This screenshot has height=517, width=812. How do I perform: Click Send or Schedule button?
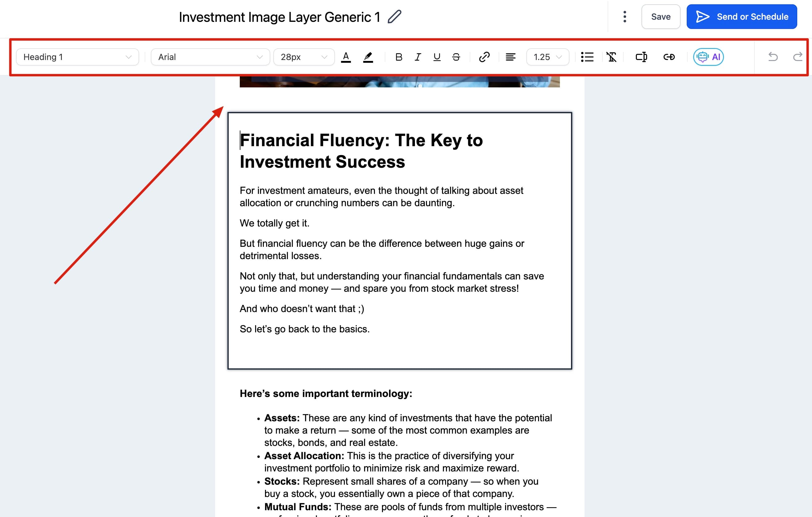pyautogui.click(x=742, y=17)
